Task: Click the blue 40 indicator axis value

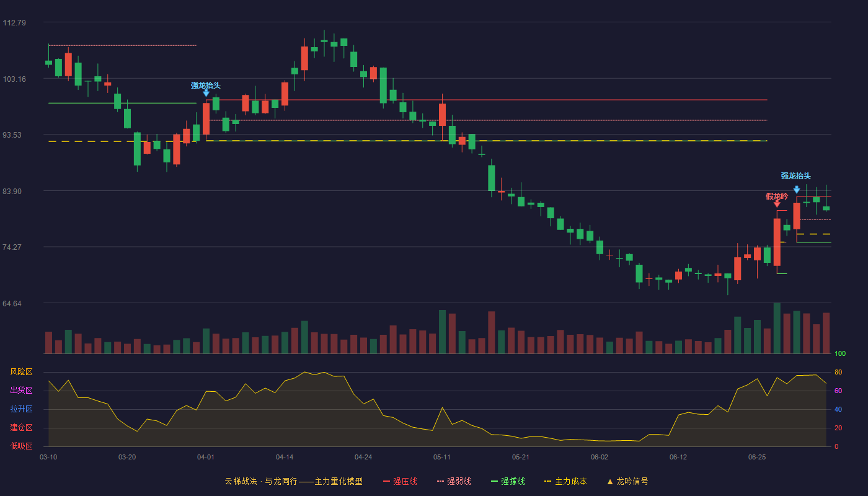Action: (x=838, y=409)
